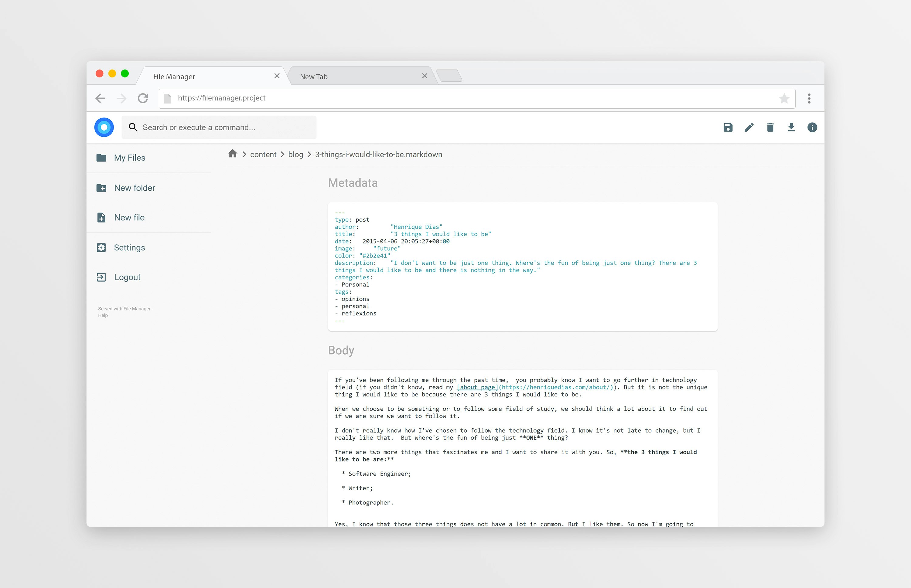The width and height of the screenshot is (911, 588).
Task: Create a New file from the sidebar
Action: pos(129,217)
